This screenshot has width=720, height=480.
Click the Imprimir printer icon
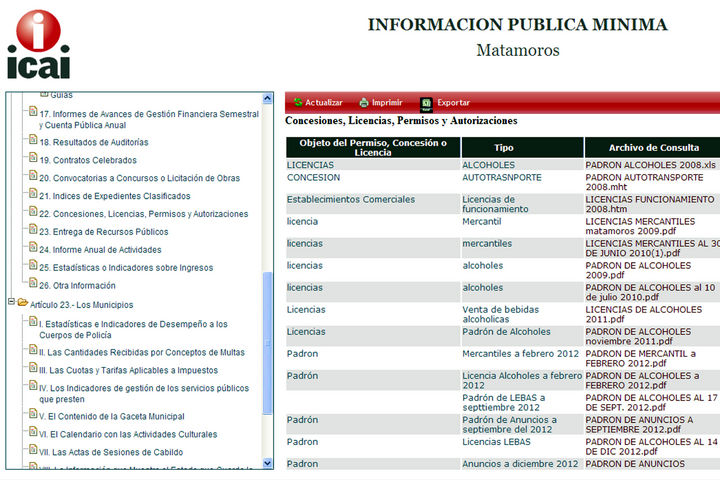364,102
